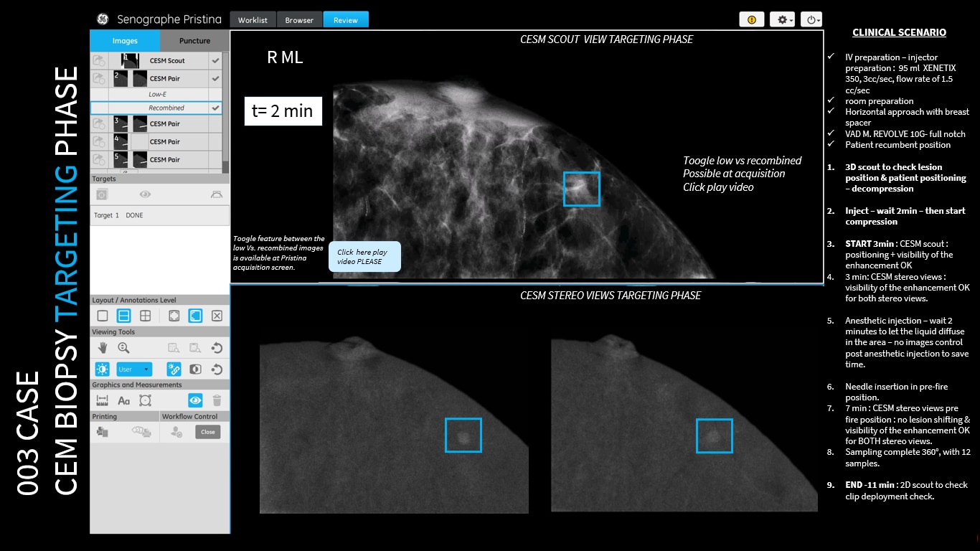Click the invert contrast icon

point(195,369)
